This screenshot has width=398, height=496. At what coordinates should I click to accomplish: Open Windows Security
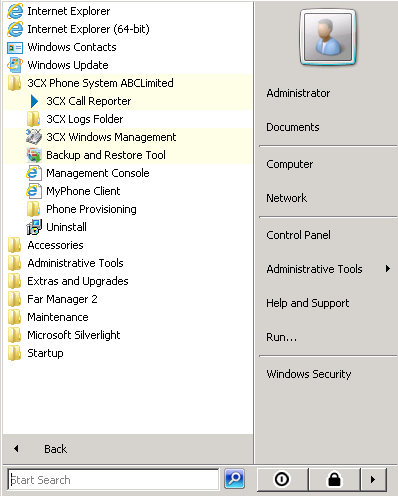click(309, 374)
